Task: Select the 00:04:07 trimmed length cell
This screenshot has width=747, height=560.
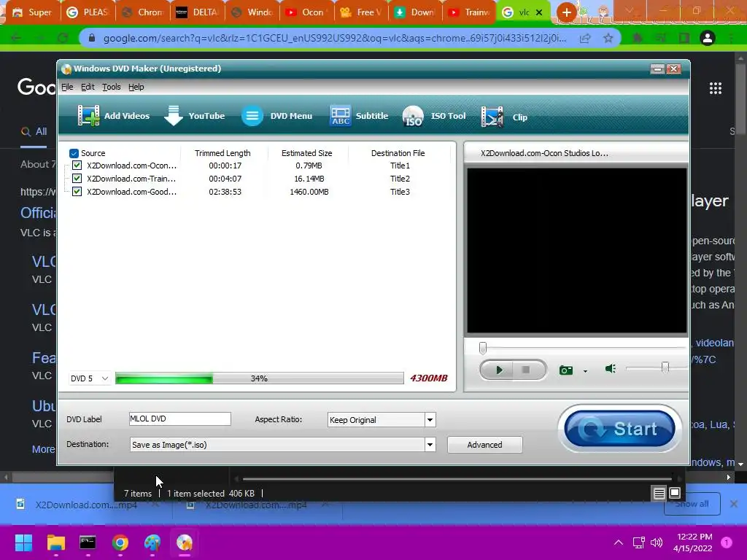Action: tap(225, 179)
